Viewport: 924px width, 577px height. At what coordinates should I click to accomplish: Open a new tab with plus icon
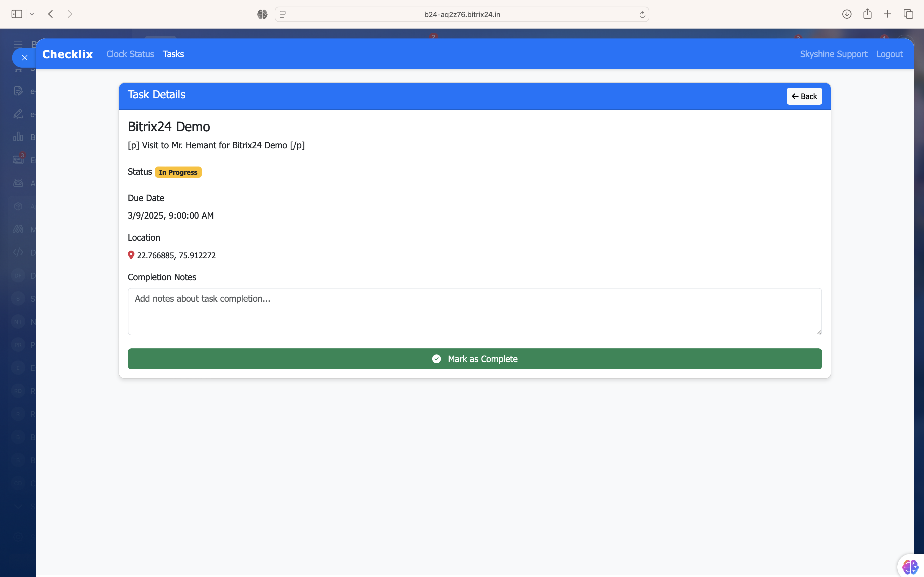coord(887,14)
